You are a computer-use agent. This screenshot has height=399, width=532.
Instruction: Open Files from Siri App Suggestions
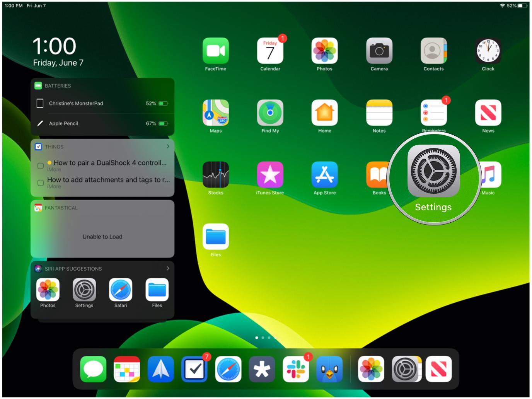[157, 290]
